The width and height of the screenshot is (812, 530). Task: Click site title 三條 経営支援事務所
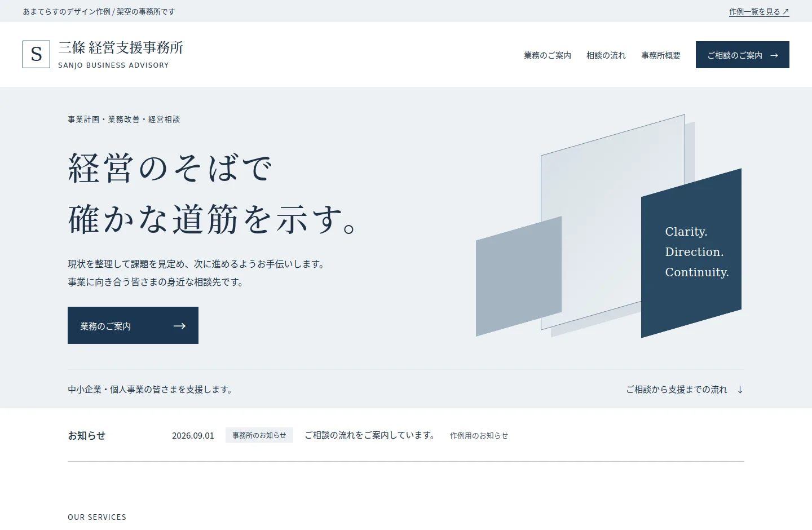tap(121, 48)
